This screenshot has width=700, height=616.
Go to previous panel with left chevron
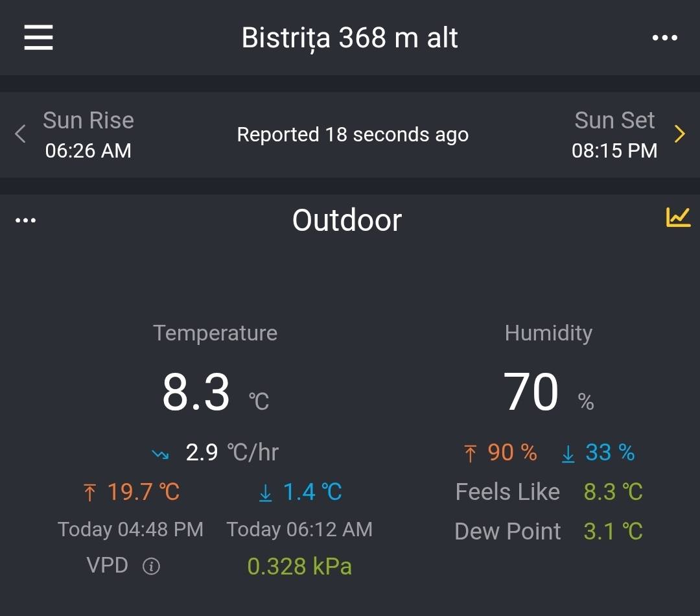pos(20,134)
